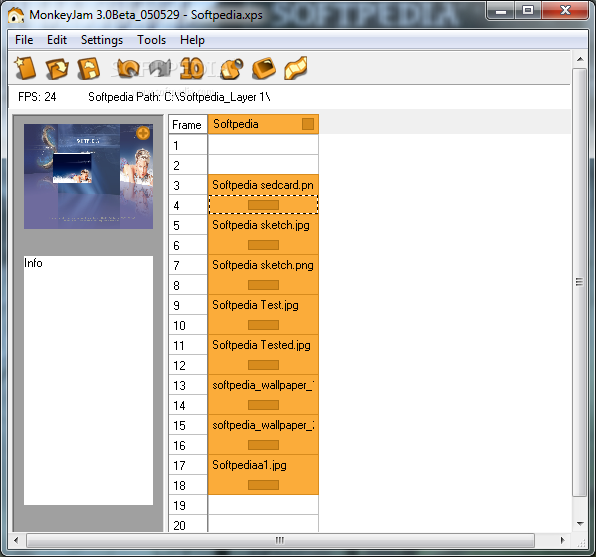596x557 pixels.
Task: Click the empty cell at frame 1
Action: click(x=263, y=145)
